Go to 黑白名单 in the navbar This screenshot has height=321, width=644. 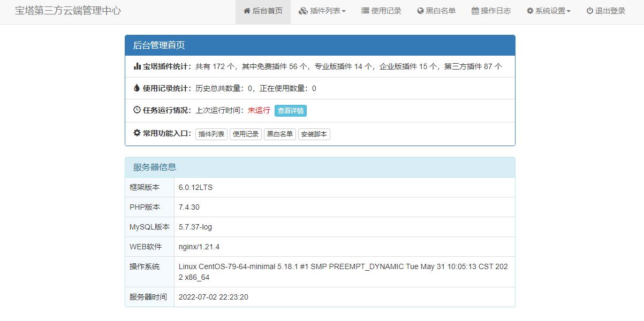coord(436,12)
